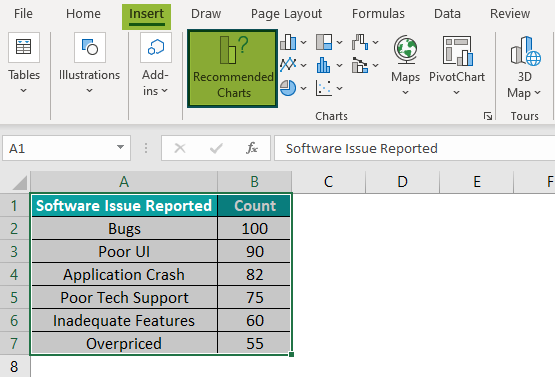Expand Scatter chart dropdown arrow
Image resolution: width=555 pixels, height=377 pixels.
[x=339, y=88]
